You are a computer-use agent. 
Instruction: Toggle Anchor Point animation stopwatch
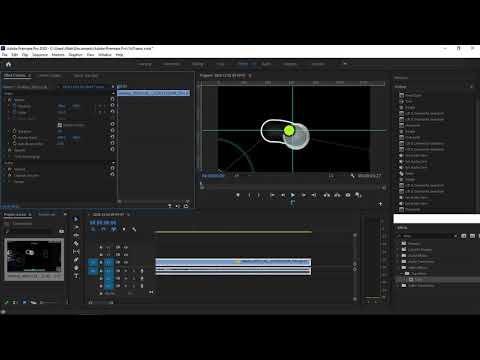14,137
